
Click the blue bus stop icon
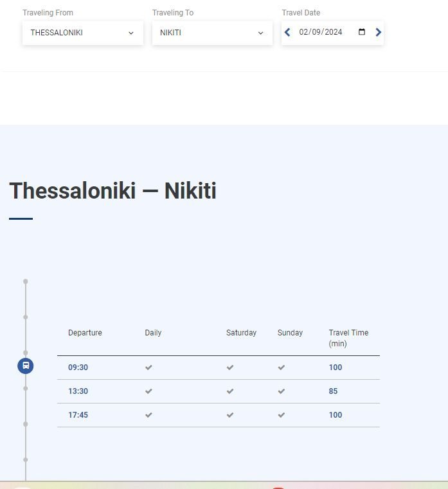tap(26, 366)
